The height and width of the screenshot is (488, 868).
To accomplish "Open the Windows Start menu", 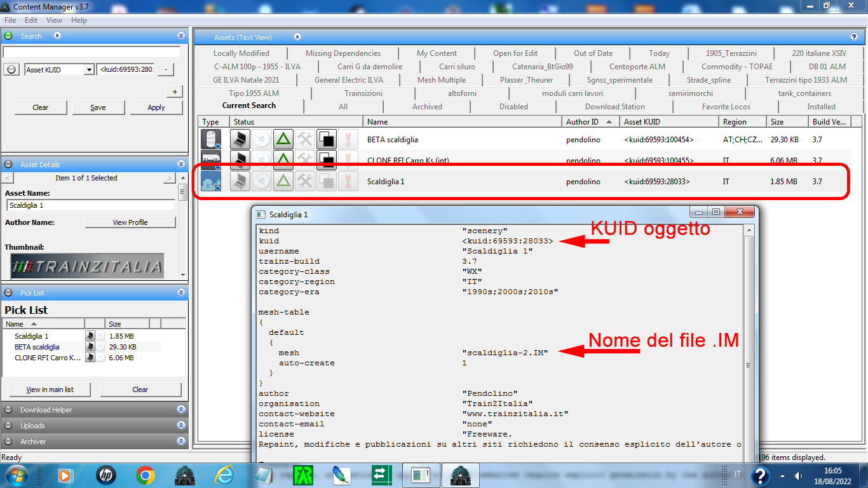I will (16, 475).
